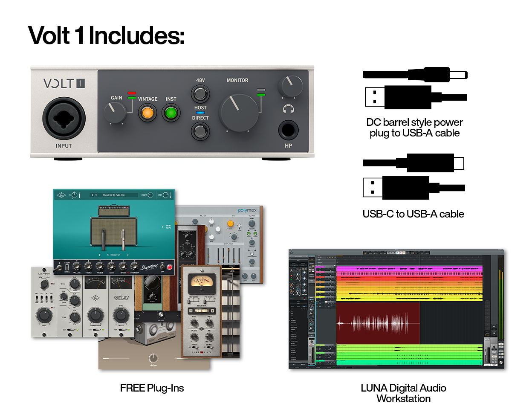Adjust the large MONITOR knob on Volt
Screen dimensions: 532x418
point(239,112)
